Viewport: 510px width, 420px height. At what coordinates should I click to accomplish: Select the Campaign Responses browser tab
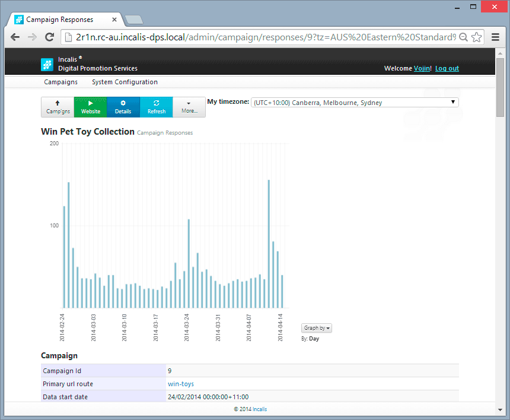pyautogui.click(x=65, y=20)
